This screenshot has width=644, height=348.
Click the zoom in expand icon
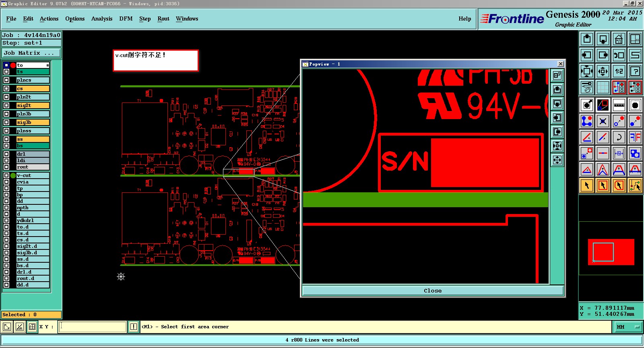tap(587, 72)
